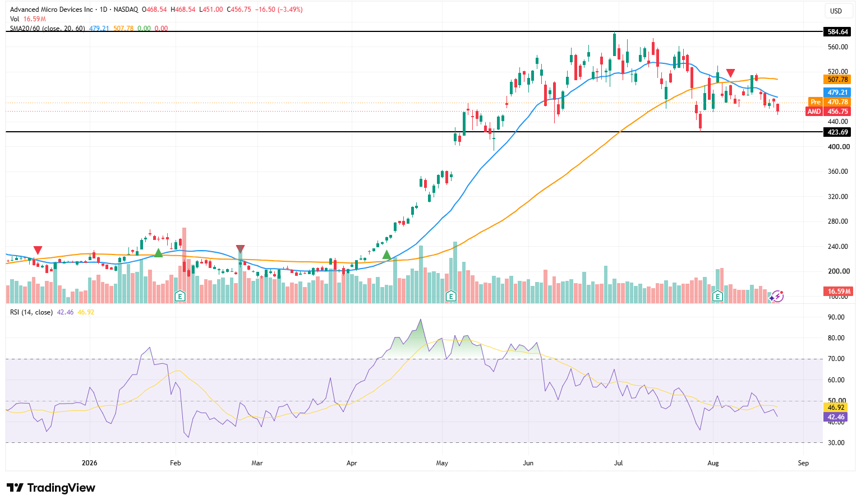This screenshot has width=861, height=504.
Task: Click the Jun label on the time axis
Action: [x=528, y=463]
